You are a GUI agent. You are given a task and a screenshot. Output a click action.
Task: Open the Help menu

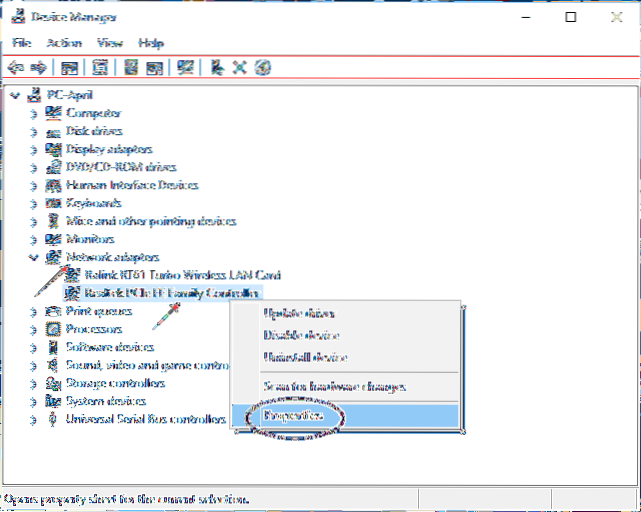click(x=151, y=43)
